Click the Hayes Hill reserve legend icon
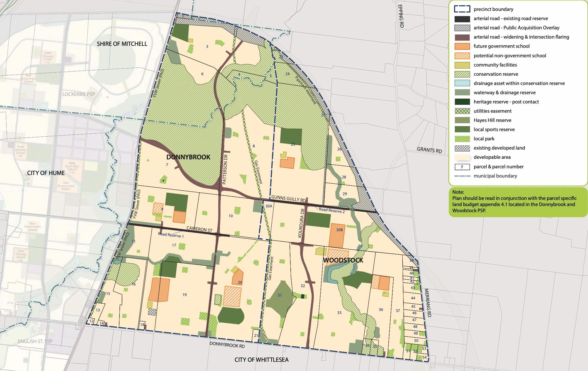The image size is (588, 371). coord(462,120)
